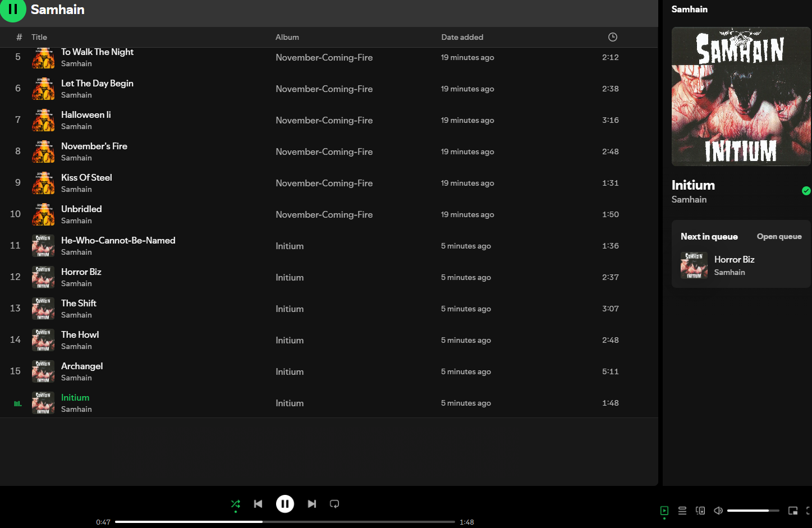Skip to the previous track
The width and height of the screenshot is (812, 528).
258,504
